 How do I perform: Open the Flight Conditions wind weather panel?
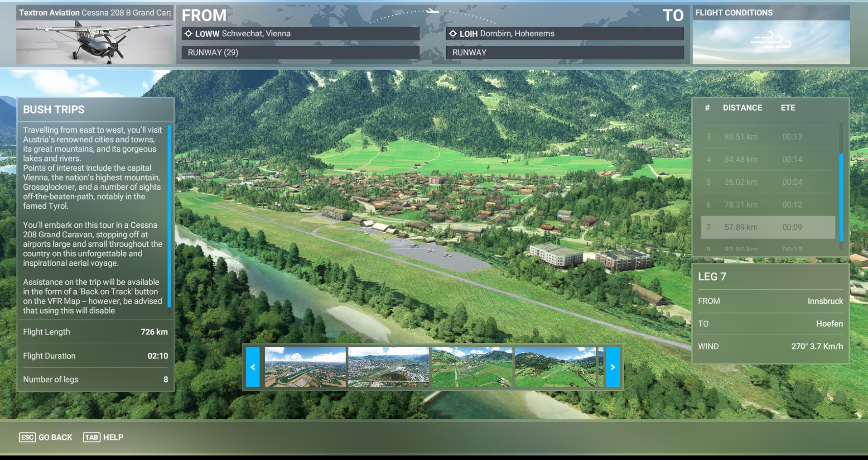point(771,42)
